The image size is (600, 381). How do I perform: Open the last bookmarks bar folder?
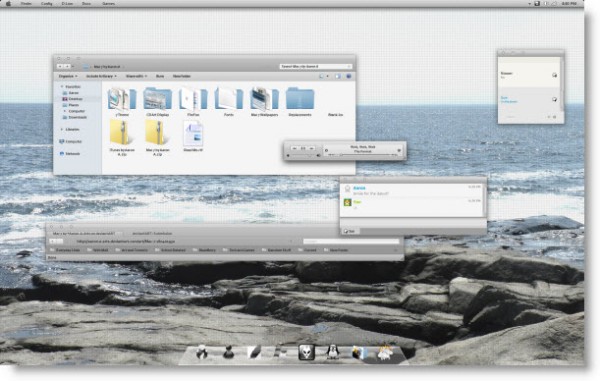click(x=336, y=250)
